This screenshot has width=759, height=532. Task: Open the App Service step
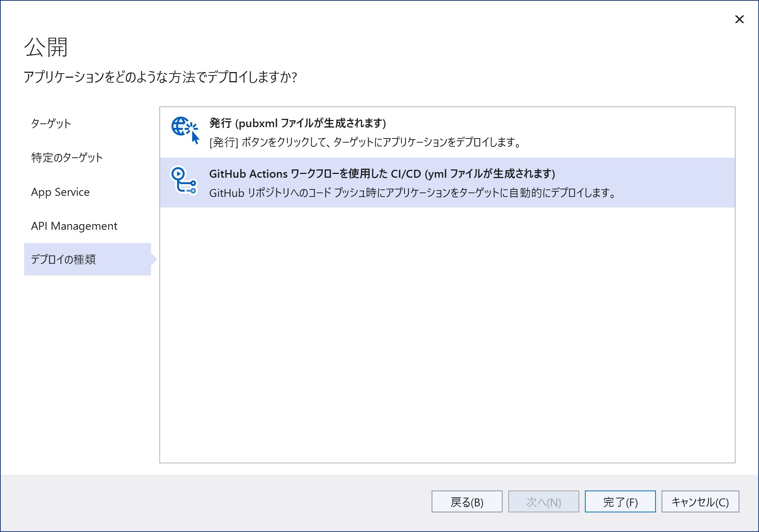click(x=60, y=192)
